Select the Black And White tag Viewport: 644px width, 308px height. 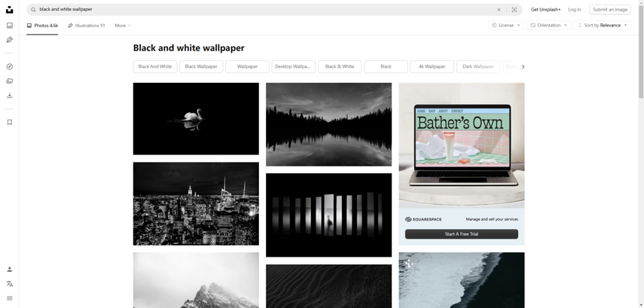(155, 66)
